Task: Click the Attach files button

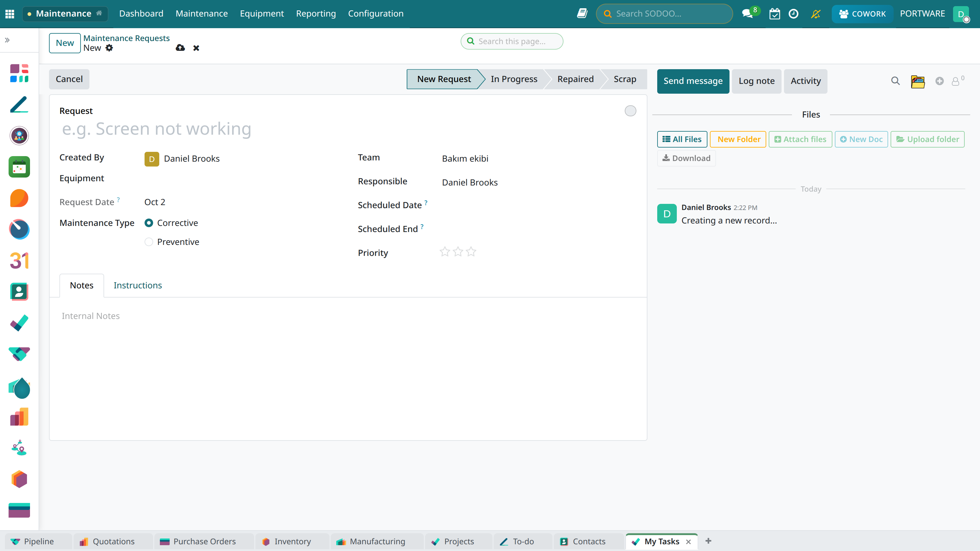Action: 800,139
